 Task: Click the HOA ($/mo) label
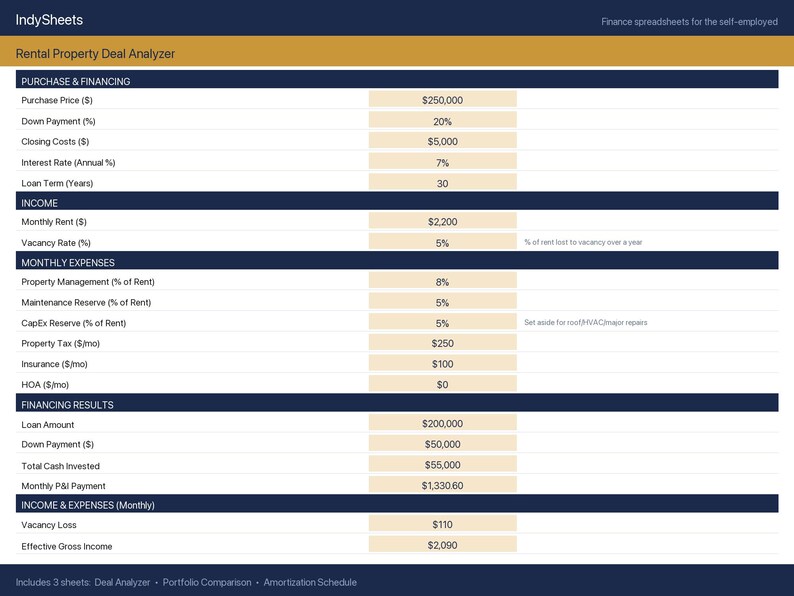pos(45,385)
